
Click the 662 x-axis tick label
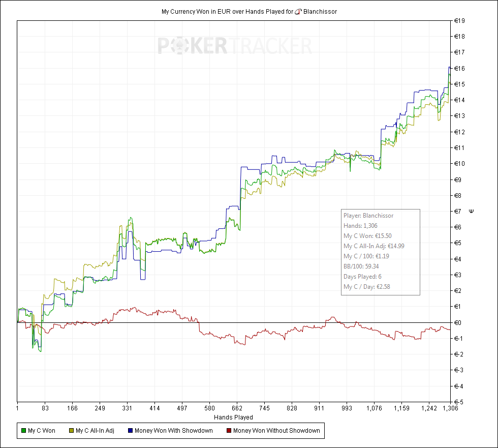click(x=237, y=408)
